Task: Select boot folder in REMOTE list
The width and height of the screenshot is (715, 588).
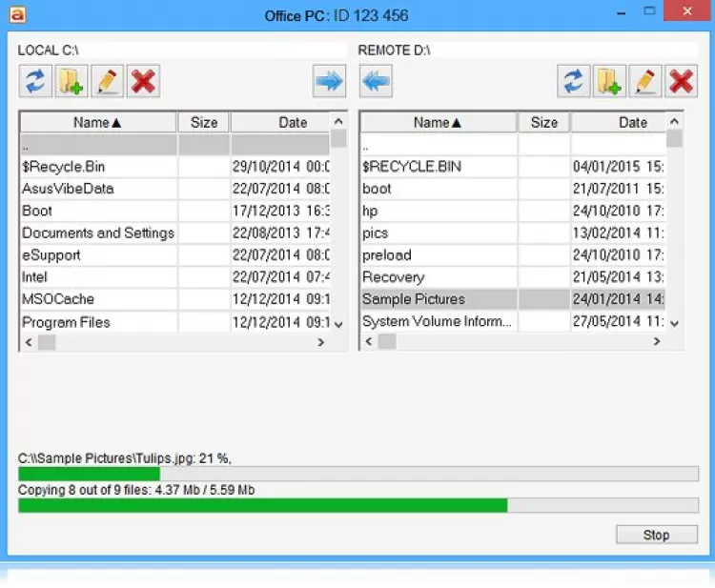Action: 514,189
